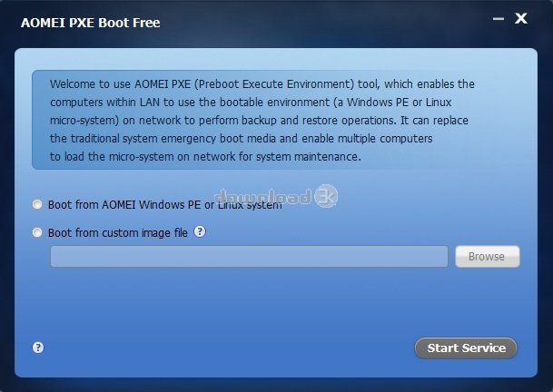Click the custom image file path field
The width and height of the screenshot is (553, 392).
point(249,257)
